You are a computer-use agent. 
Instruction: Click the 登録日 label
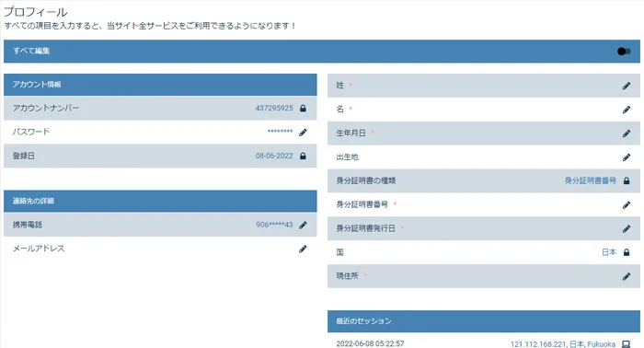(x=23, y=156)
